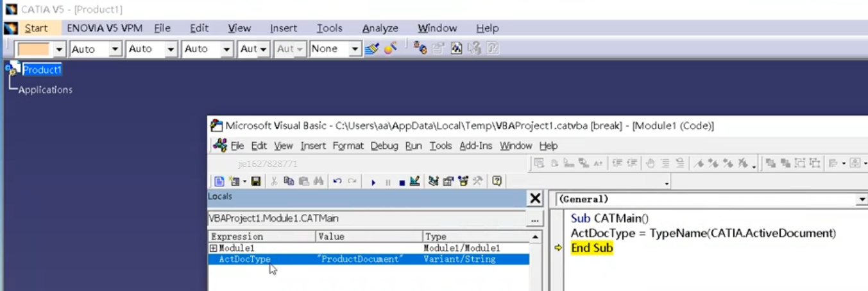Viewport: 868px width, 291px height.
Task: Open the VBA Debug menu
Action: 384,146
